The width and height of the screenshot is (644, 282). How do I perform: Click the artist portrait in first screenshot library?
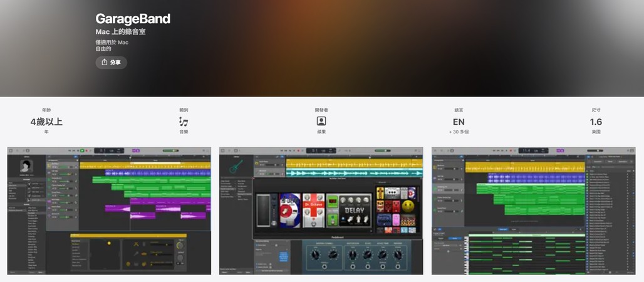click(26, 165)
